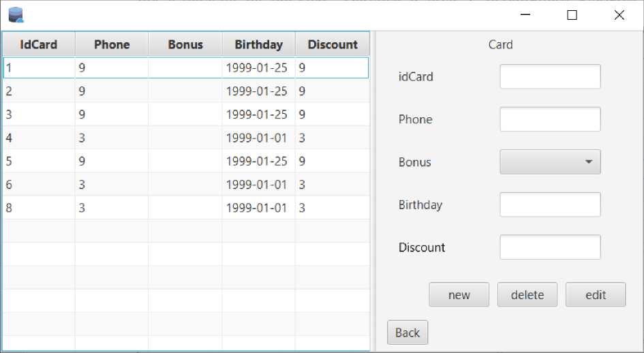Click the row with IdCard 2

[184, 91]
